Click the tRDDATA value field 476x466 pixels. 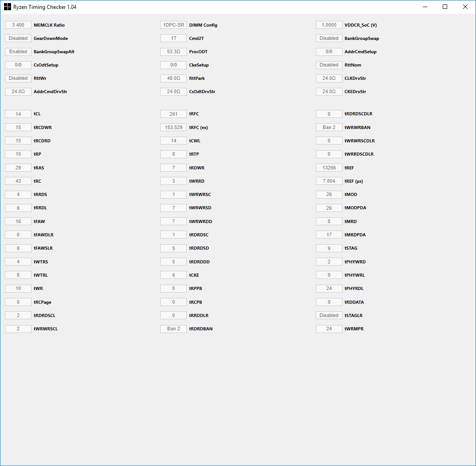click(329, 302)
